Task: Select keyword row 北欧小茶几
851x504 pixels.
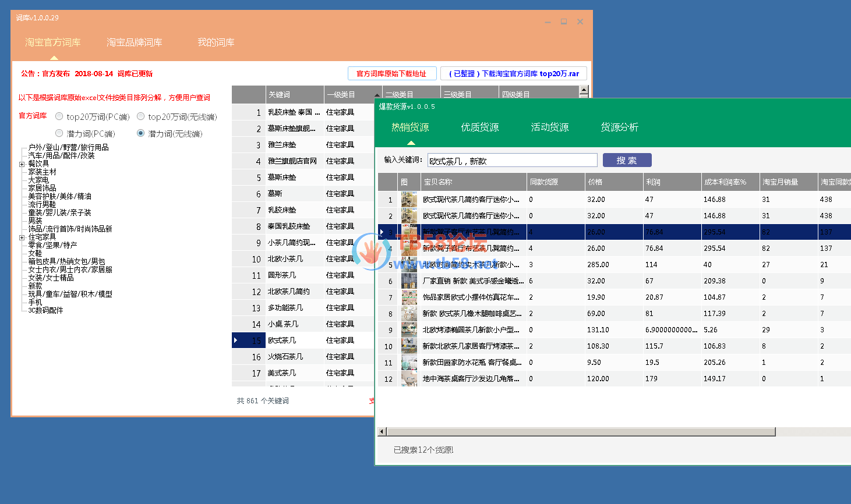Action: [x=303, y=259]
